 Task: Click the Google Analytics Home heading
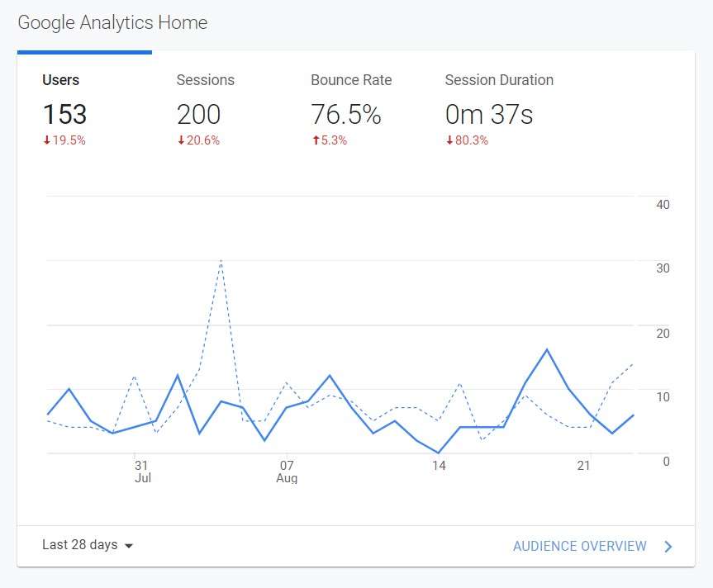click(x=112, y=23)
